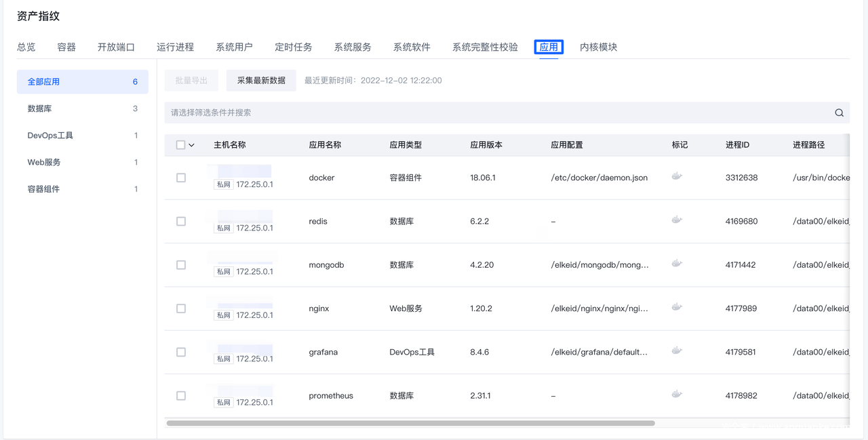The height and width of the screenshot is (440, 868).
Task: Click the grafana row container mark icon
Action: tap(676, 351)
